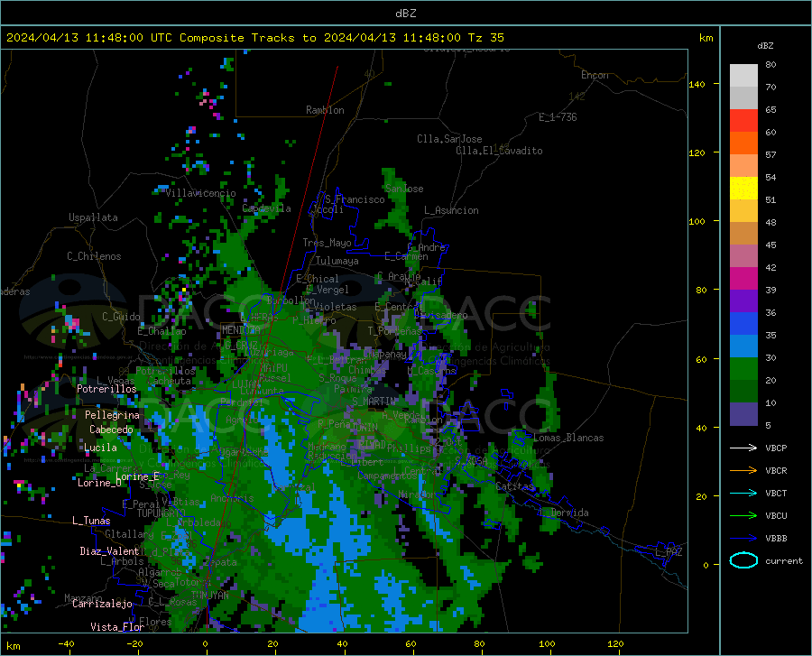Screen dimensions: 812x656
Task: Click the Encon place label
Action: pos(595,75)
